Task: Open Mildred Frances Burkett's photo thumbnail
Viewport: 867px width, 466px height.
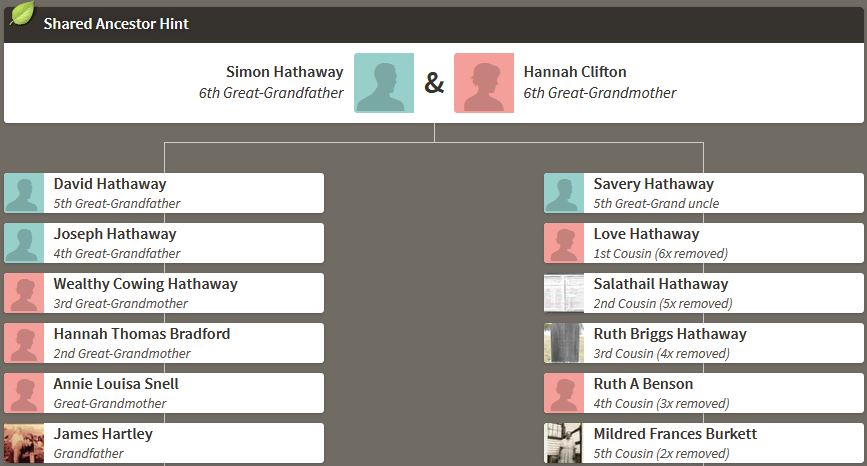Action: 564,443
